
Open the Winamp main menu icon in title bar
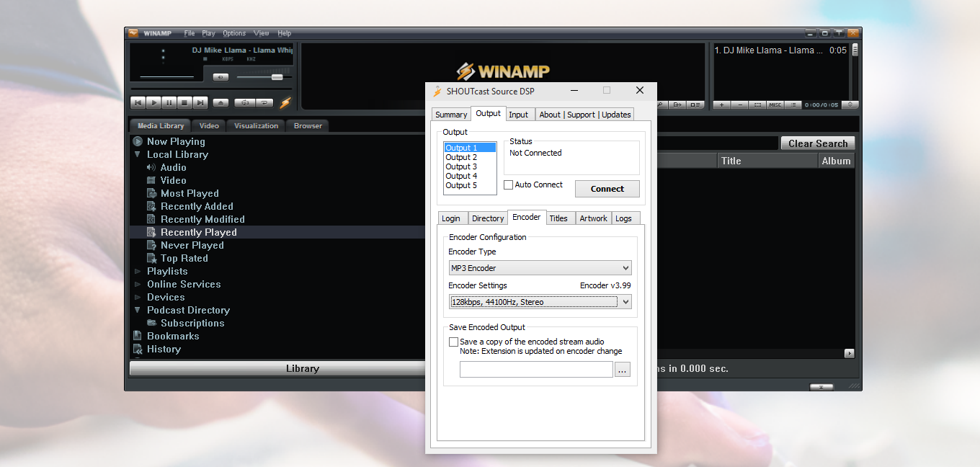(x=133, y=33)
